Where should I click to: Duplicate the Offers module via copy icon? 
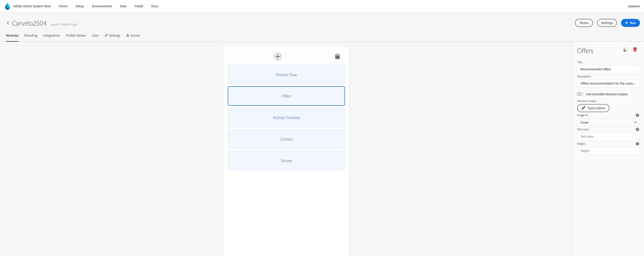point(626,50)
